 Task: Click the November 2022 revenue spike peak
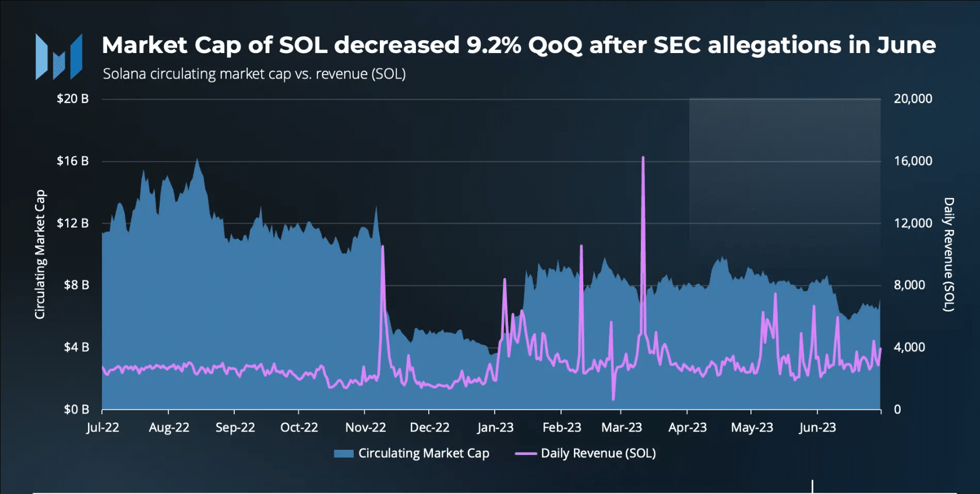click(x=383, y=246)
